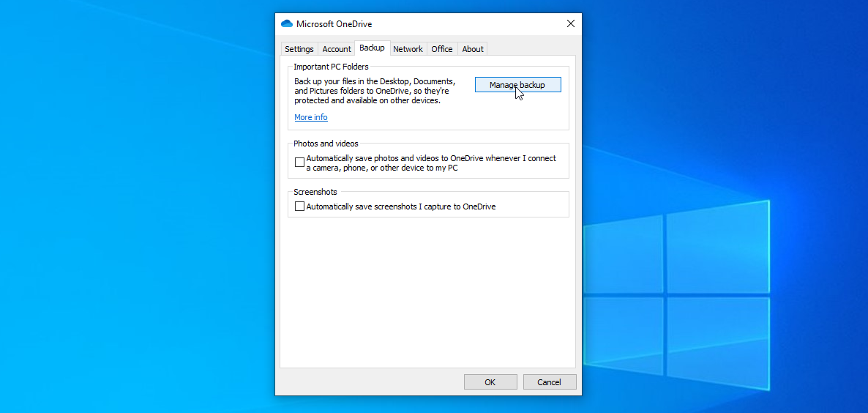Click the 'Back up your files' description text
868x413 pixels.
pos(376,91)
